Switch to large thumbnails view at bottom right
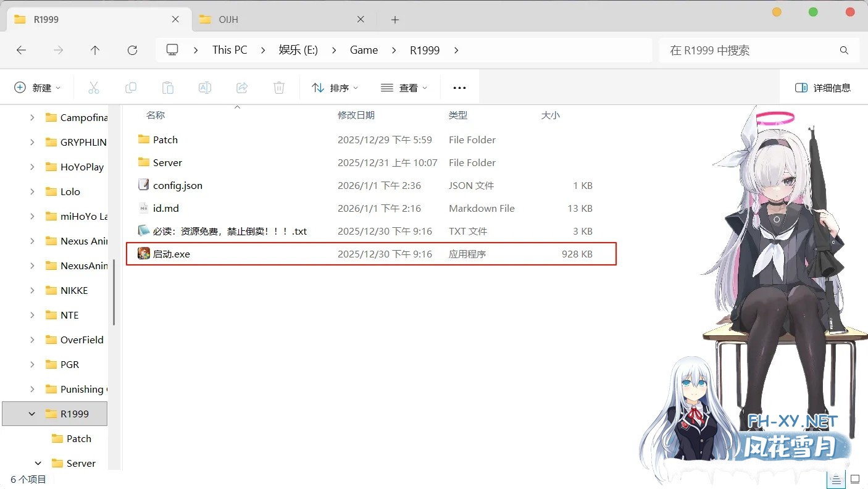868x489 pixels. point(855,479)
